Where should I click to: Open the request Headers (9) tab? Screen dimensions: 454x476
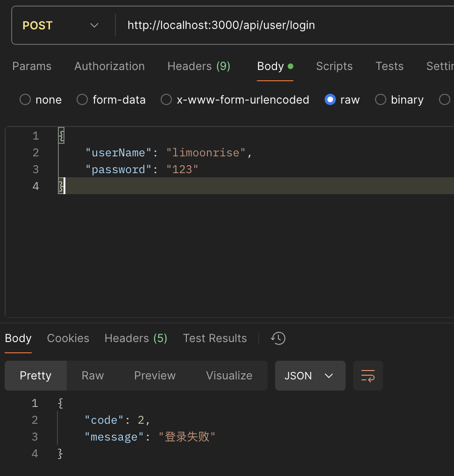[x=199, y=66]
